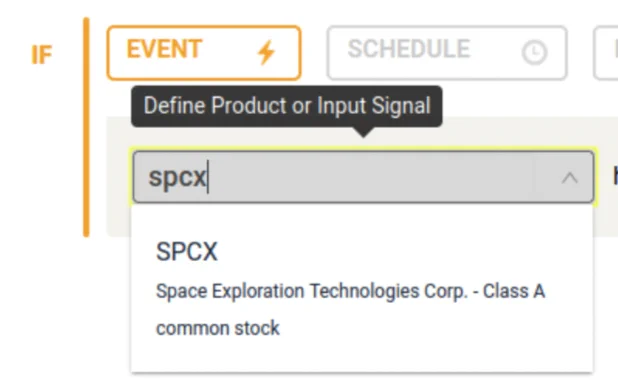Click the clock icon on SCHEDULE
Image resolution: width=618 pixels, height=384 pixels.
(534, 52)
